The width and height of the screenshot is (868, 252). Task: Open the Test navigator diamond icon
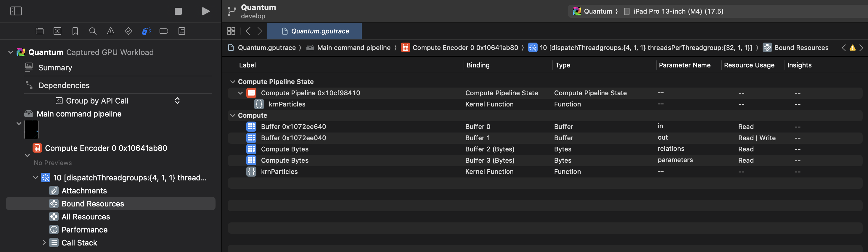tap(128, 31)
